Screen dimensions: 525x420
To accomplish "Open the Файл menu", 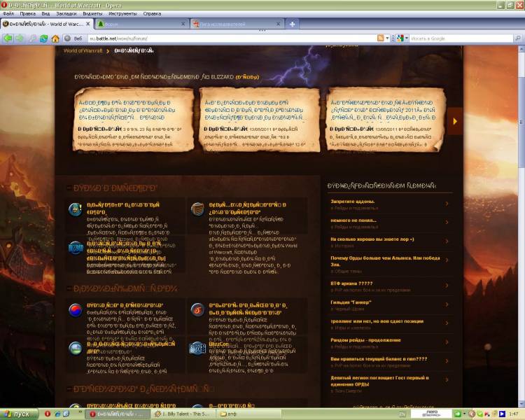I will tap(8, 14).
